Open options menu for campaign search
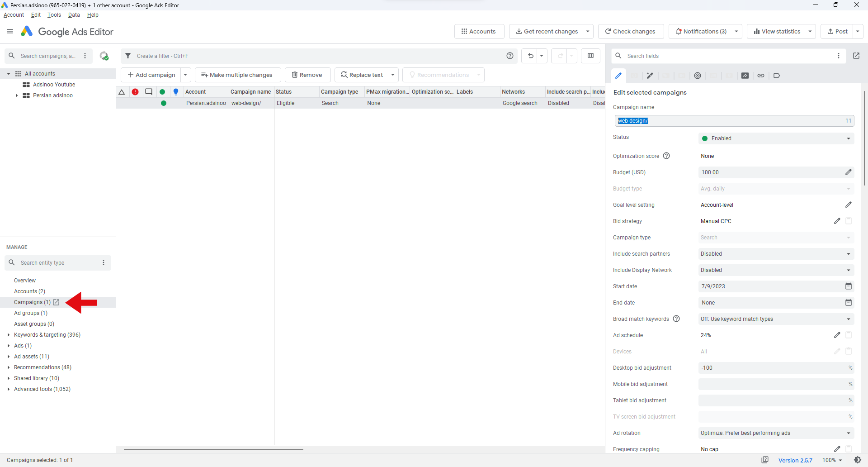This screenshot has height=467, width=868. [85, 56]
